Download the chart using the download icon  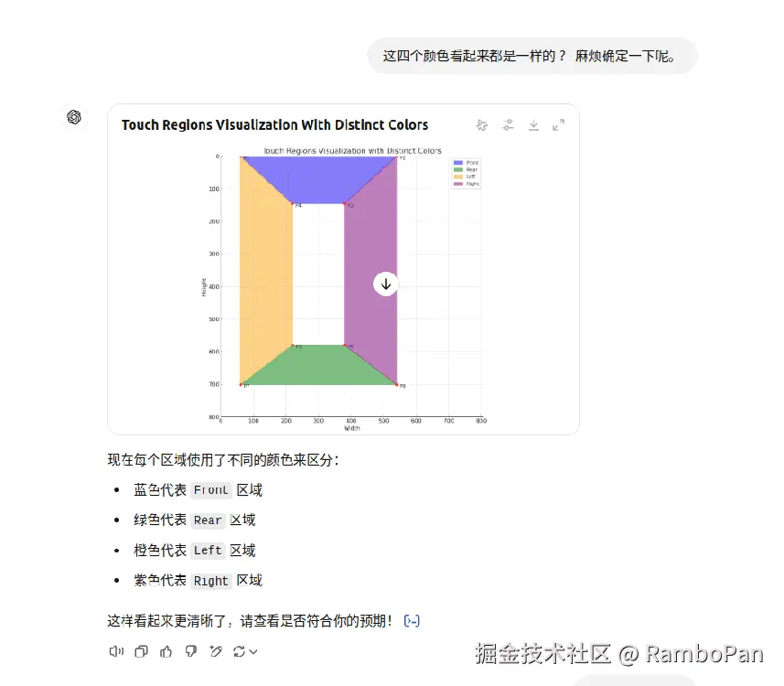tap(533, 125)
